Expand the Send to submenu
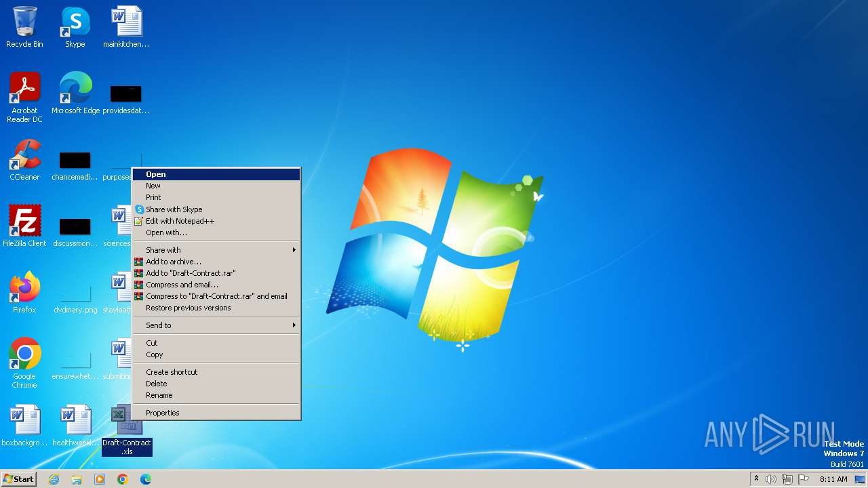Viewport: 868px width, 488px height. (x=216, y=325)
